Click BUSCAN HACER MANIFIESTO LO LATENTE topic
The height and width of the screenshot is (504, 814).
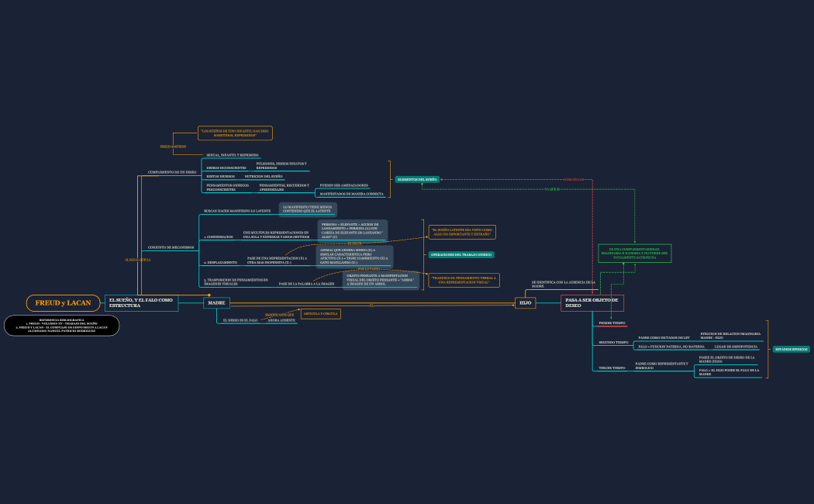pyautogui.click(x=237, y=211)
